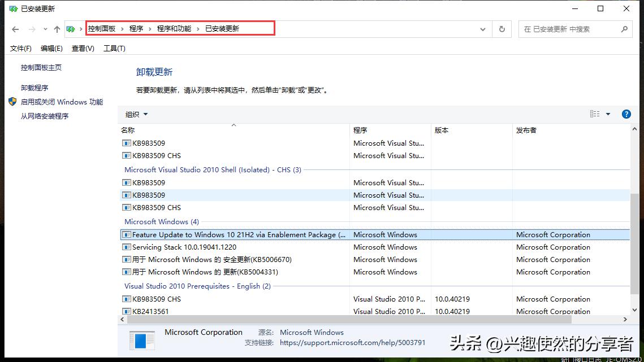The width and height of the screenshot is (644, 362).
Task: Click the green updates icon in the address bar
Action: tap(71, 29)
